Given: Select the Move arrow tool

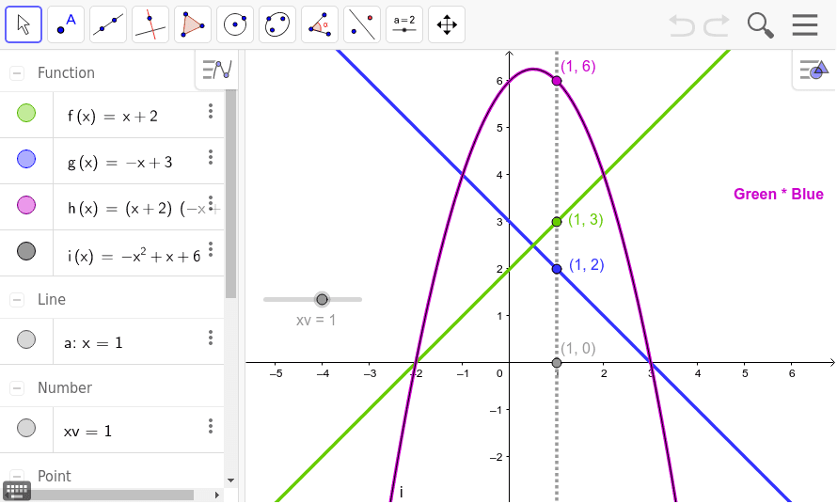Looking at the screenshot, I should coord(24,24).
